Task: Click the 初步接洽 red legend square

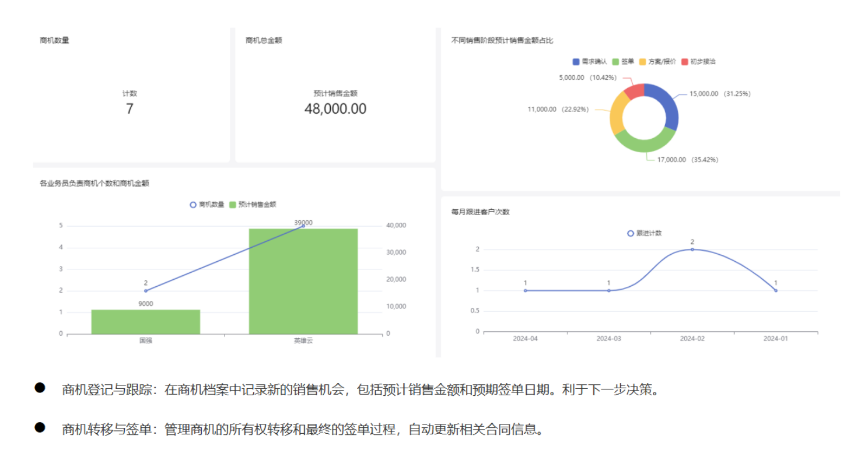Action: click(x=684, y=61)
